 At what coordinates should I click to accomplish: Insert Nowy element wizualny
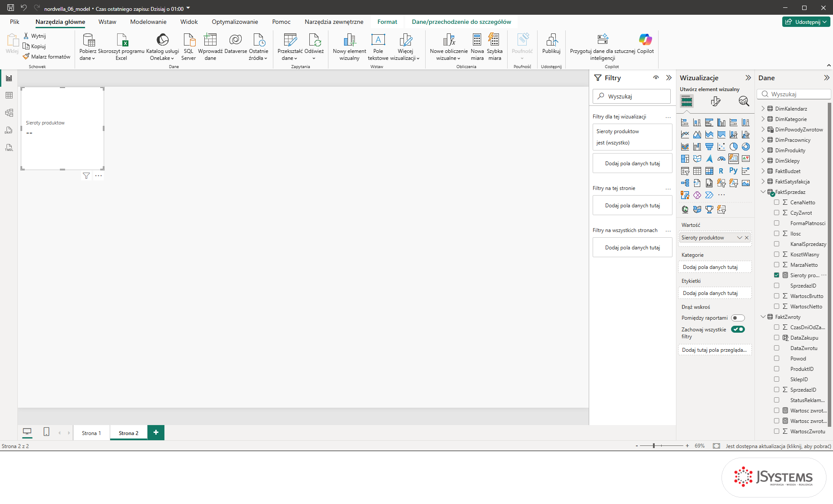pos(349,46)
